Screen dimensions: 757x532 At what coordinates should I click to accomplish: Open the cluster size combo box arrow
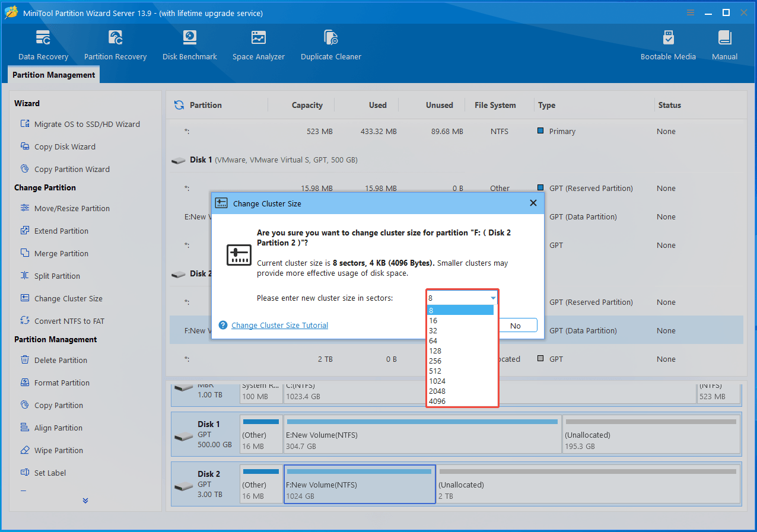coord(492,298)
